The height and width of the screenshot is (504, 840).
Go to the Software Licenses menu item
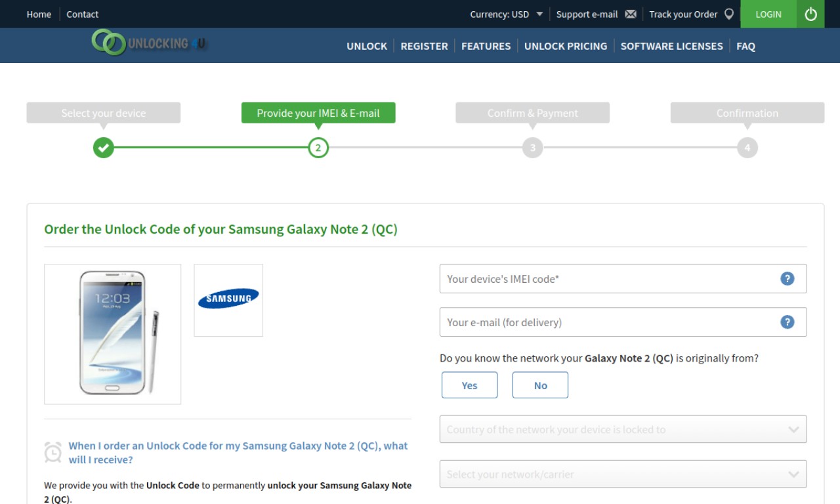coord(671,46)
